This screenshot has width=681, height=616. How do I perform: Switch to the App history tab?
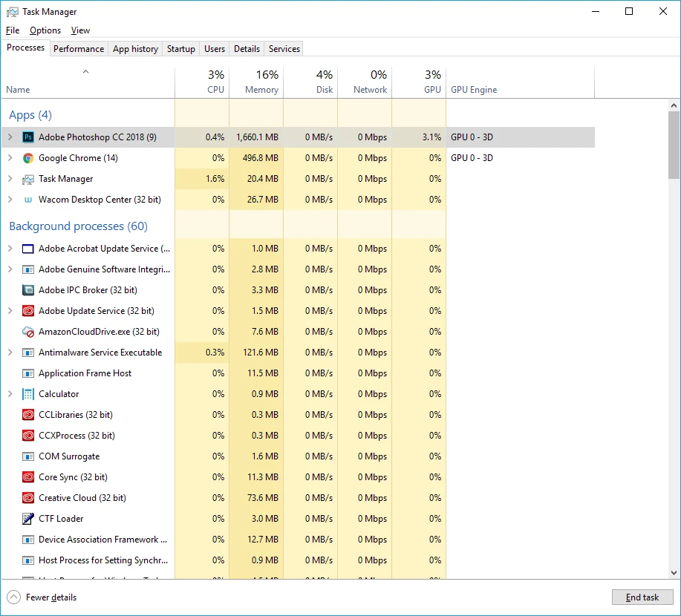pos(135,49)
